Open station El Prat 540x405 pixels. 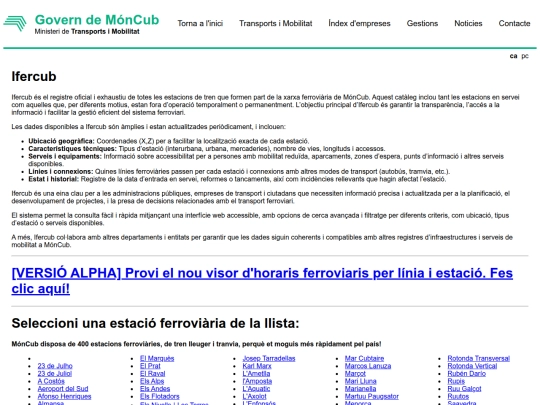(x=150, y=366)
